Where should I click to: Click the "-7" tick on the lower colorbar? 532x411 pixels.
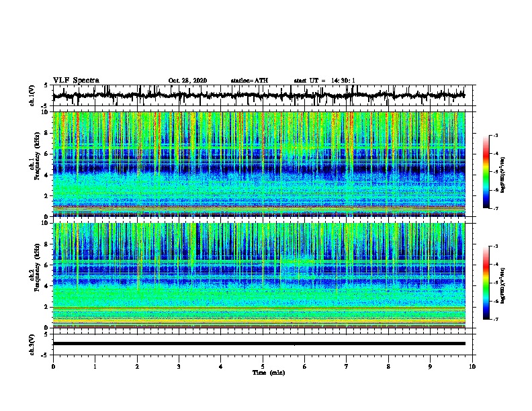click(495, 319)
